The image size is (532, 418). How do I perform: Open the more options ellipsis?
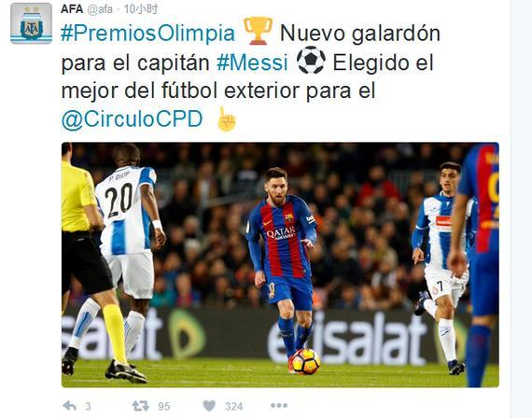coord(279,405)
